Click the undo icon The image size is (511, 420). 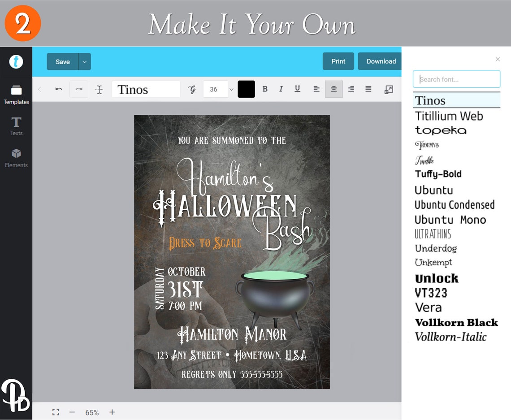coord(59,89)
